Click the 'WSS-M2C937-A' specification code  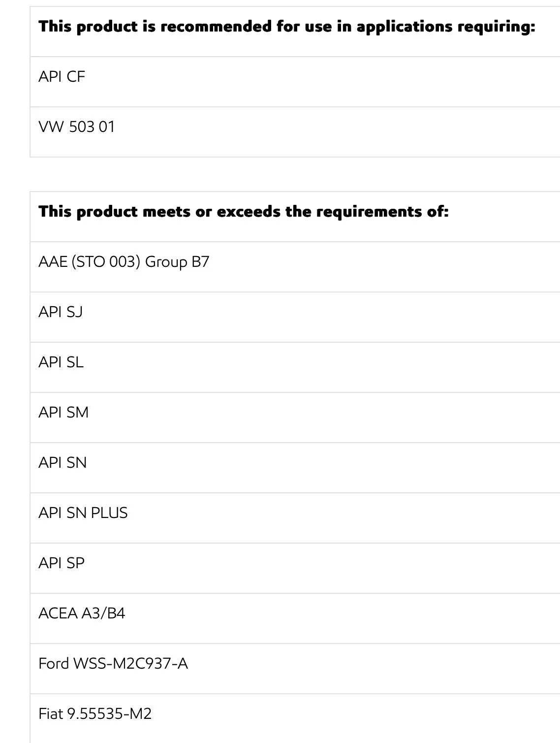pos(130,664)
